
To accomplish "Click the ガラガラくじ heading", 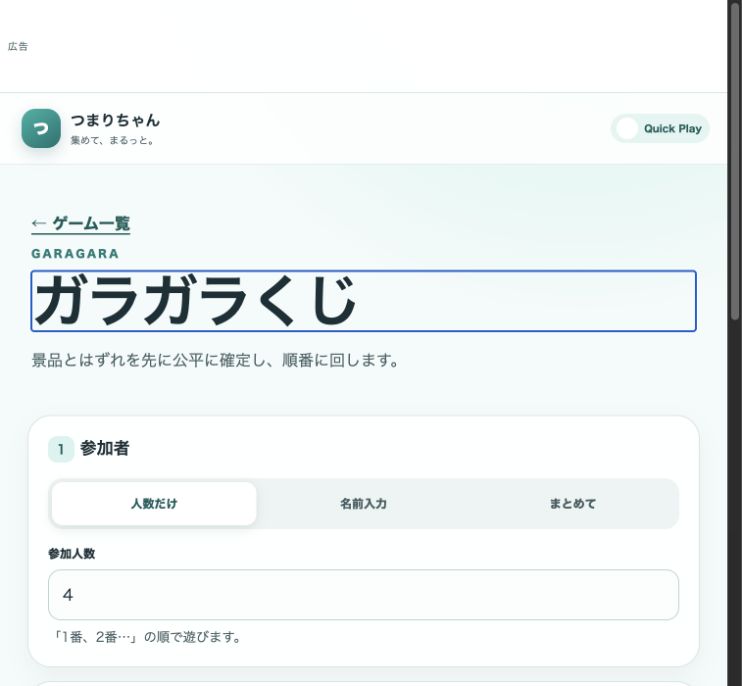I will (x=363, y=301).
